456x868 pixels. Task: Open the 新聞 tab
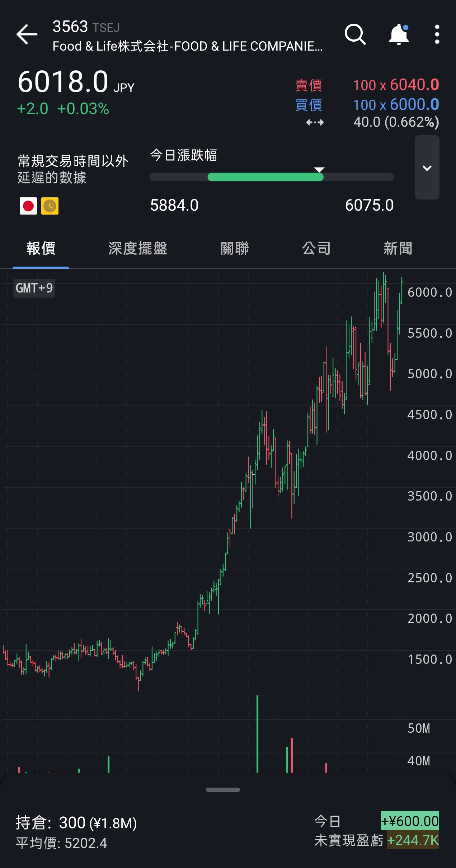(398, 248)
